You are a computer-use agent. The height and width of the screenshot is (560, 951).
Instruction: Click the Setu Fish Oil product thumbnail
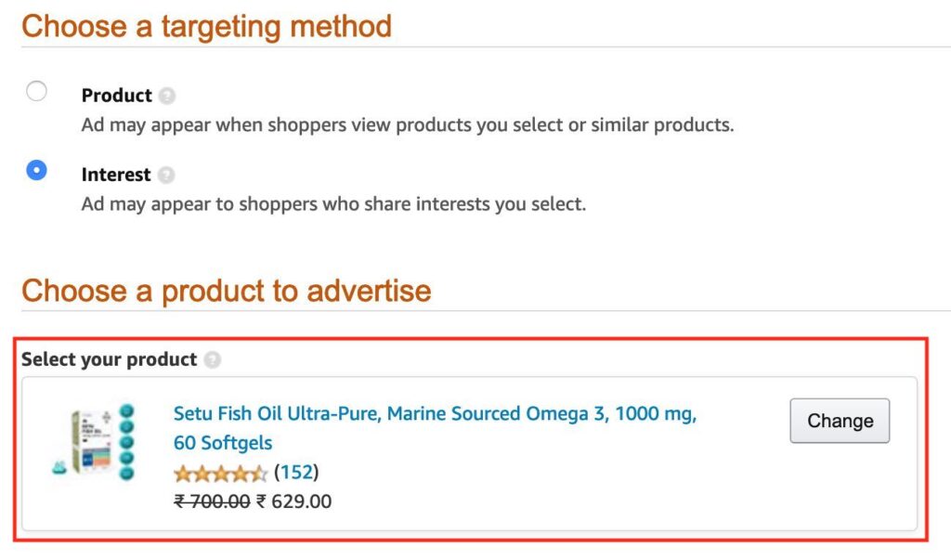pyautogui.click(x=93, y=443)
